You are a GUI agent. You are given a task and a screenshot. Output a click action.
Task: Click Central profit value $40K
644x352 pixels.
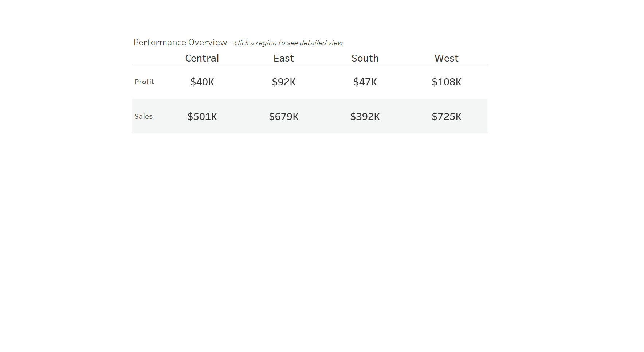[202, 82]
